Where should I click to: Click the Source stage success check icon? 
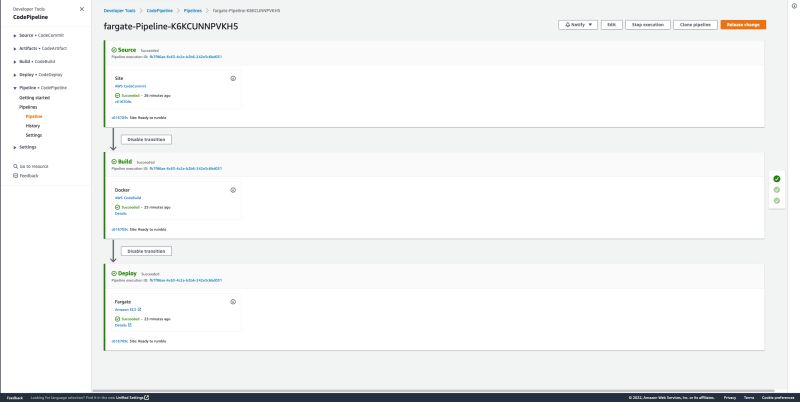(x=114, y=50)
